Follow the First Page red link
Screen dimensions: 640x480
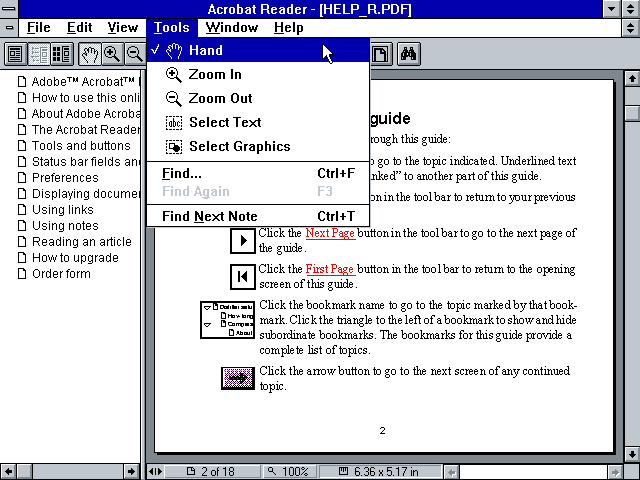tap(329, 269)
